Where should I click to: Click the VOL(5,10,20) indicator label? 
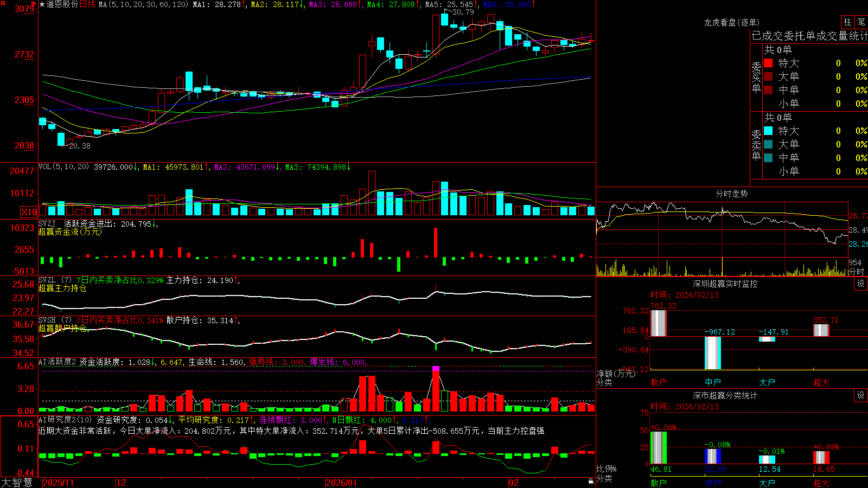[63, 166]
